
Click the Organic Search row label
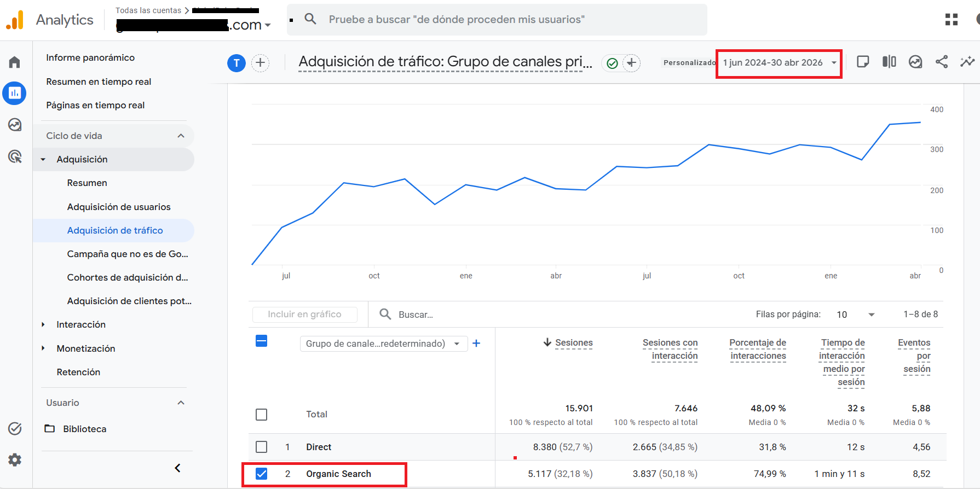click(x=338, y=474)
